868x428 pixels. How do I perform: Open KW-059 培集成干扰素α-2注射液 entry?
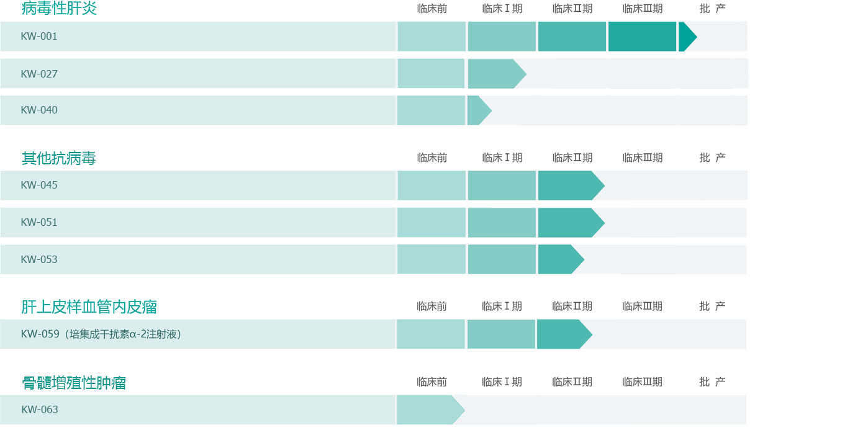101,334
